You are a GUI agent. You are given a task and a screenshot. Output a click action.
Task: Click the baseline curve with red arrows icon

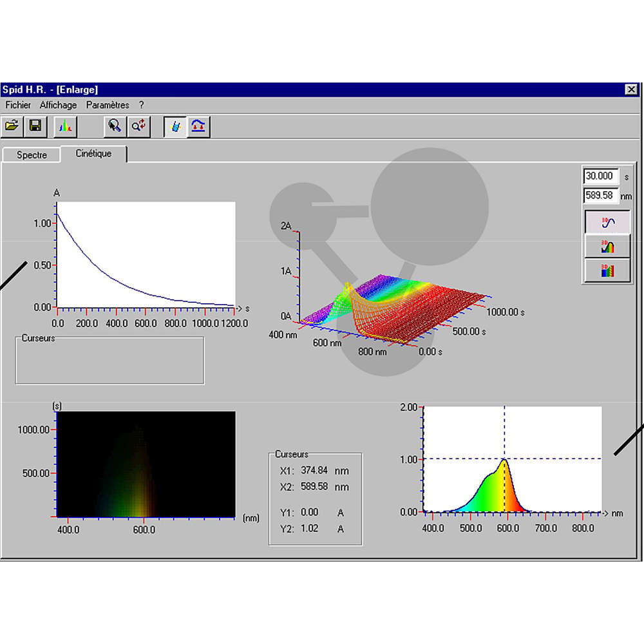point(198,126)
